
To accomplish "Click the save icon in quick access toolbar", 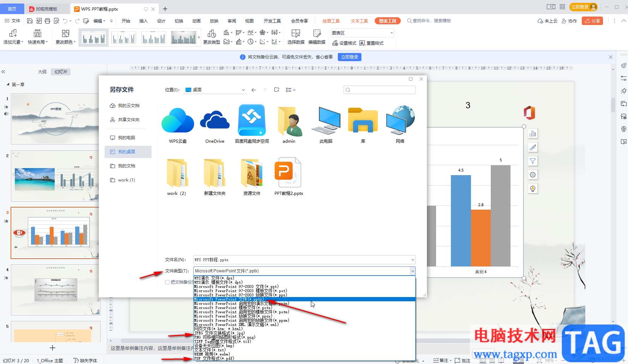I will click(30, 21).
